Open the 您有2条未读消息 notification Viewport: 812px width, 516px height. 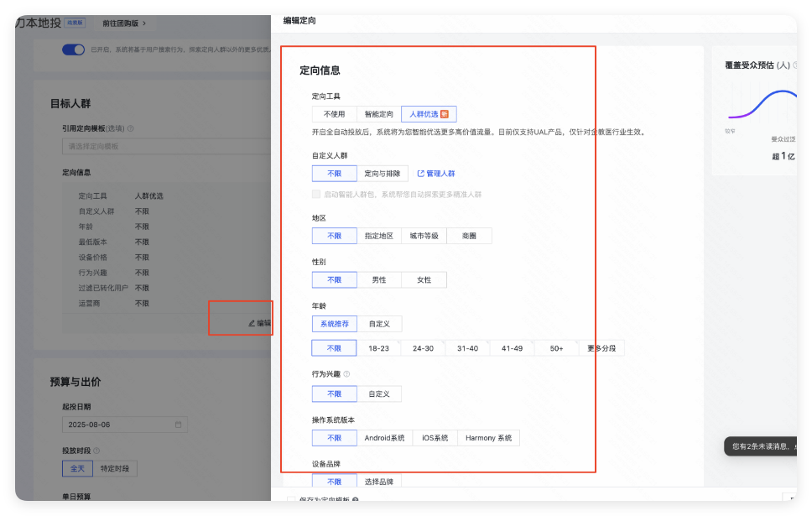(x=760, y=446)
